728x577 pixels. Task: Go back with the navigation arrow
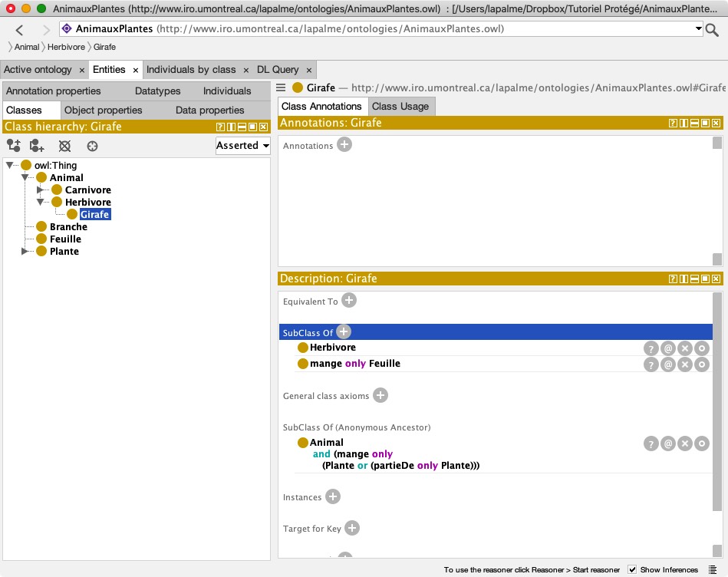pyautogui.click(x=20, y=30)
